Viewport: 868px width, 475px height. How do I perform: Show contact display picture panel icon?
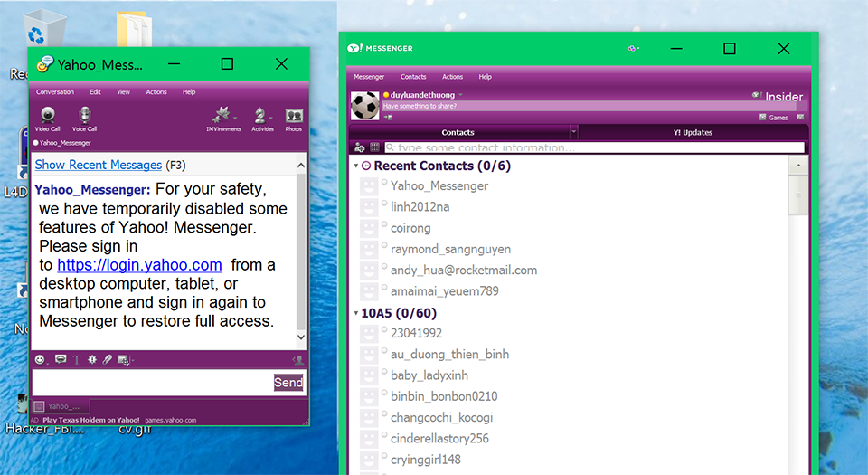tap(298, 360)
